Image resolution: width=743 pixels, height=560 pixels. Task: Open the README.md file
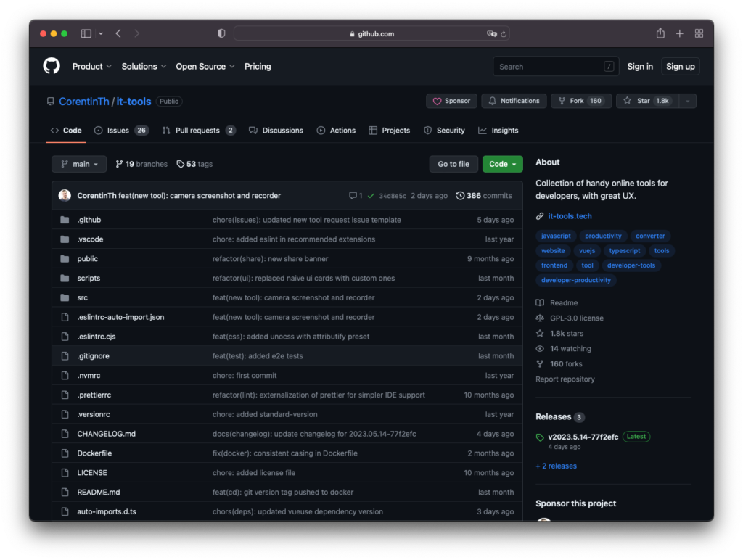pos(99,493)
